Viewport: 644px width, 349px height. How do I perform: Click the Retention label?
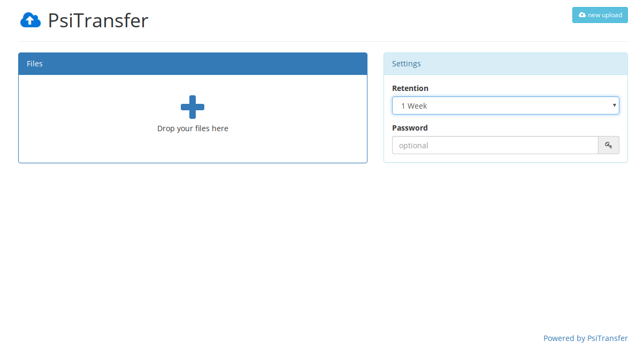click(x=410, y=88)
